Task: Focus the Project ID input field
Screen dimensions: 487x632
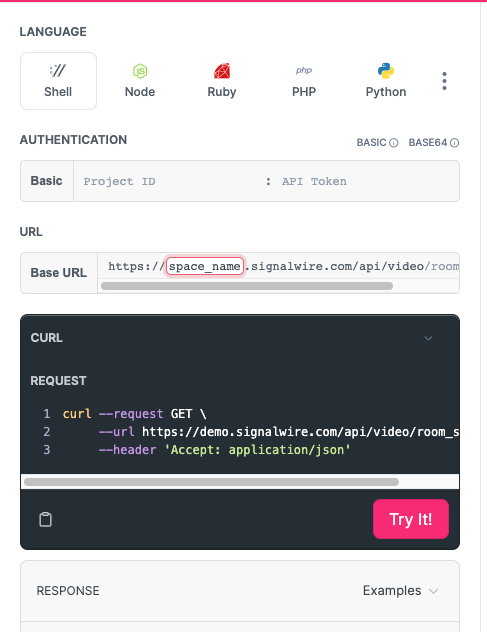Action: tap(171, 181)
